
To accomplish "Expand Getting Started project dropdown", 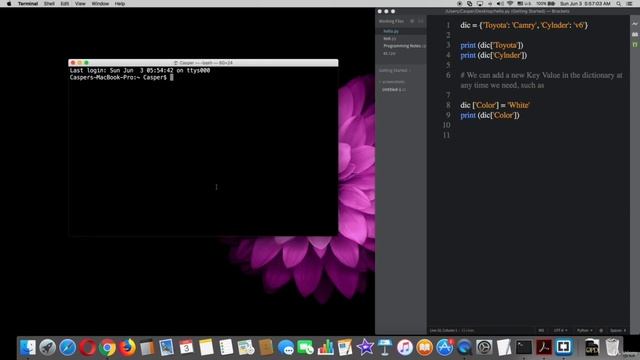I will coord(395,70).
